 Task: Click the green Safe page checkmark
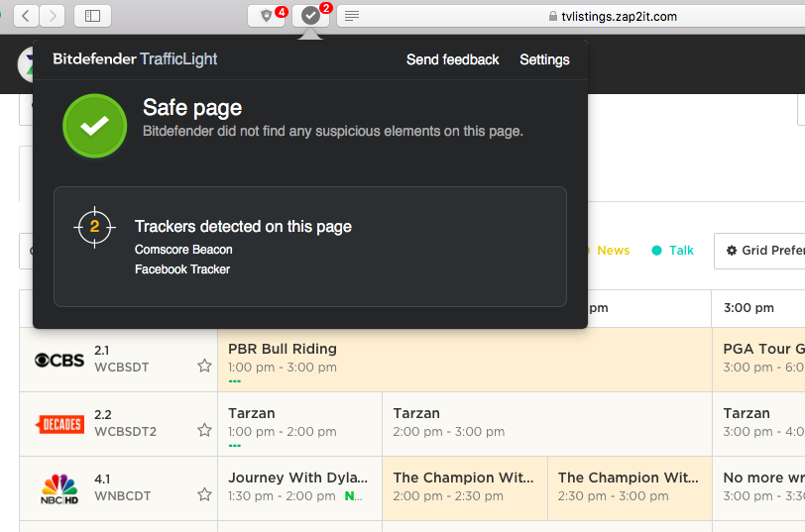[94, 126]
